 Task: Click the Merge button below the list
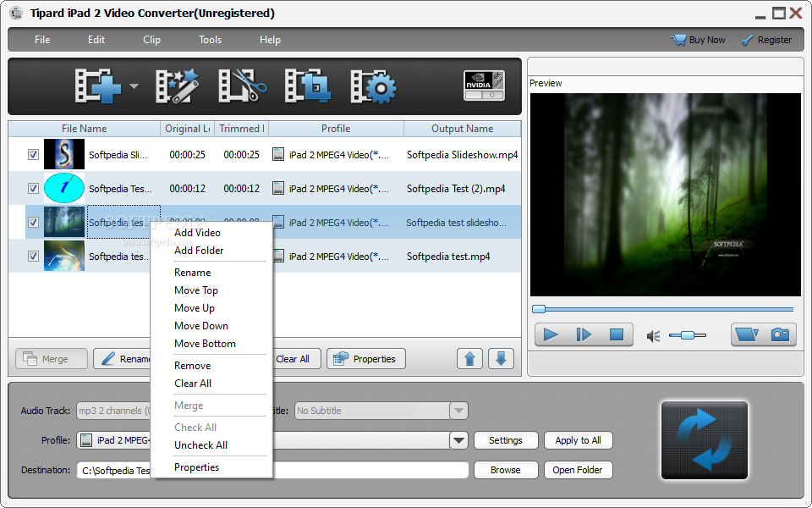52,359
